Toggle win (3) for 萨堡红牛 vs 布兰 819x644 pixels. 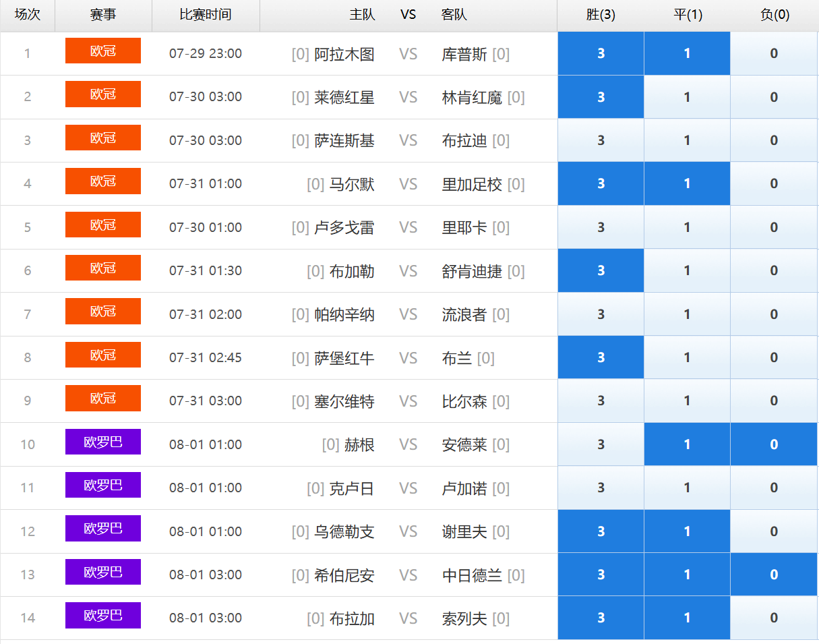(601, 357)
